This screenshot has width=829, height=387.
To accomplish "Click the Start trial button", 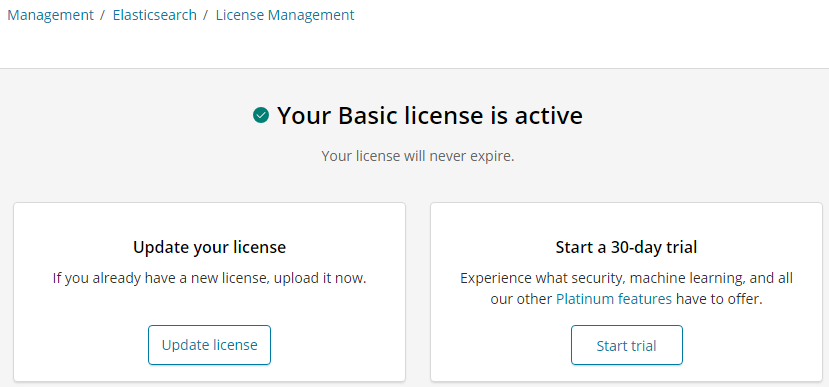I will (627, 345).
